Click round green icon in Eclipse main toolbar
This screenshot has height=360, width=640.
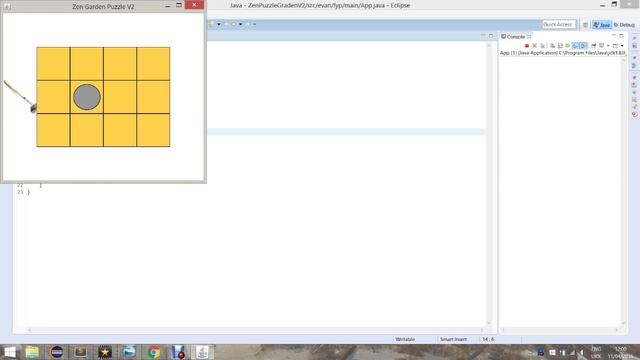233,24
